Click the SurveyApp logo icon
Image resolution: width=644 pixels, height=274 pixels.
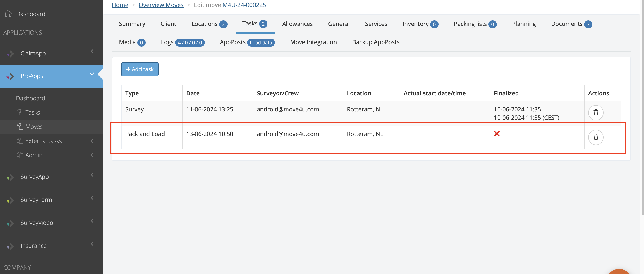10,177
